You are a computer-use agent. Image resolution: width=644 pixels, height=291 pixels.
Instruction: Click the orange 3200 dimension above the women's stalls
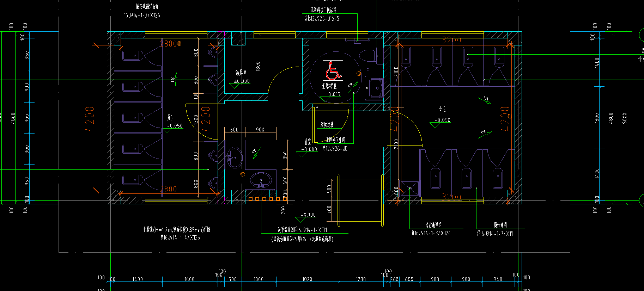[451, 41]
